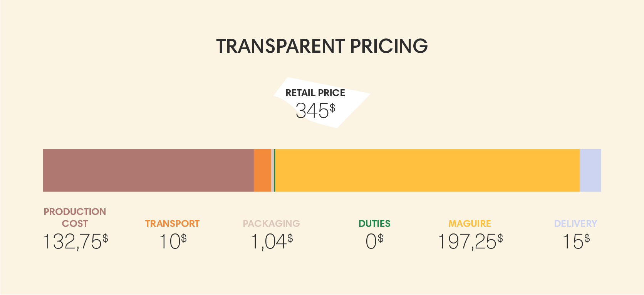Click the 1,04$ packaging amount
The height and width of the screenshot is (295, 644).
point(272,242)
